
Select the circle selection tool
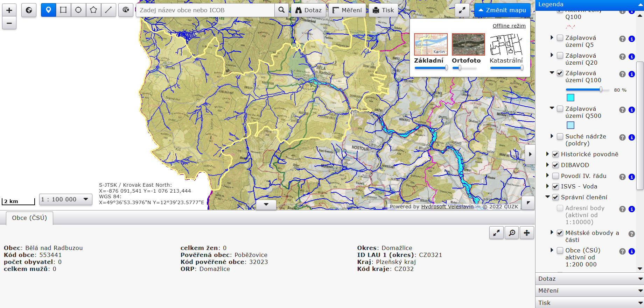pos(78,10)
